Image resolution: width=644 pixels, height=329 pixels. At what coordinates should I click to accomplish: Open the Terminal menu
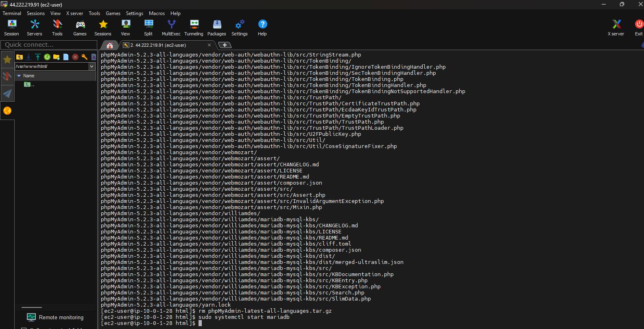pos(12,13)
